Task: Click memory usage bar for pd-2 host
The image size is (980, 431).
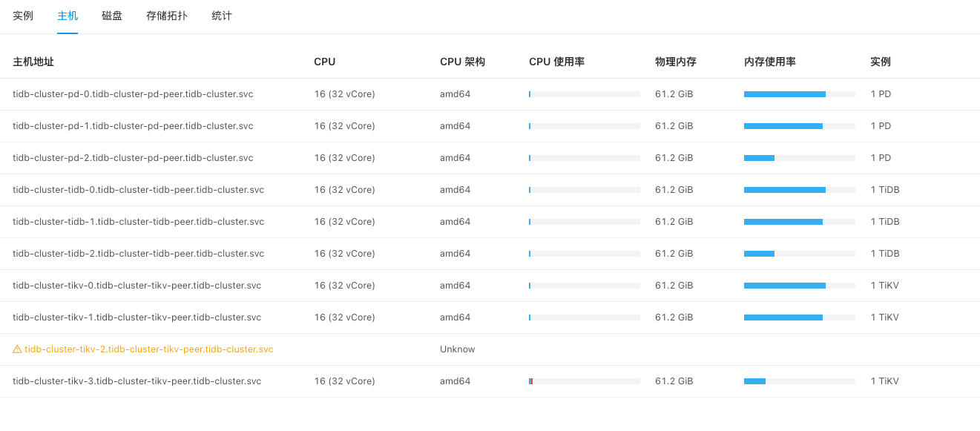Action: [x=799, y=158]
